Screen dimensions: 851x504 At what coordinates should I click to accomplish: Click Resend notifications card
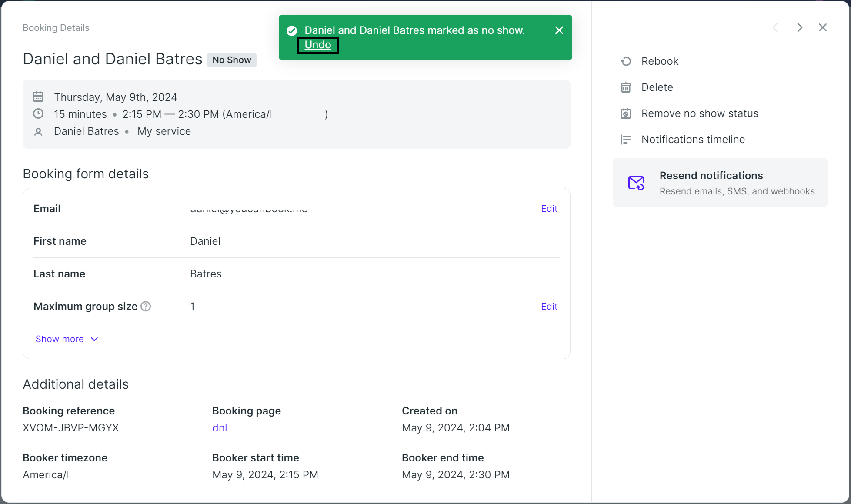coord(720,183)
